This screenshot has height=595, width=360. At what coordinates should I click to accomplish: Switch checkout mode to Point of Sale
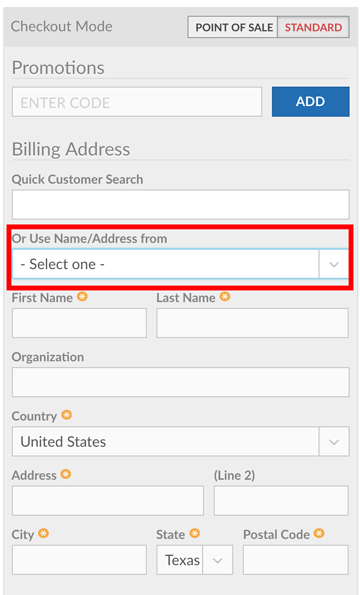[x=233, y=27]
